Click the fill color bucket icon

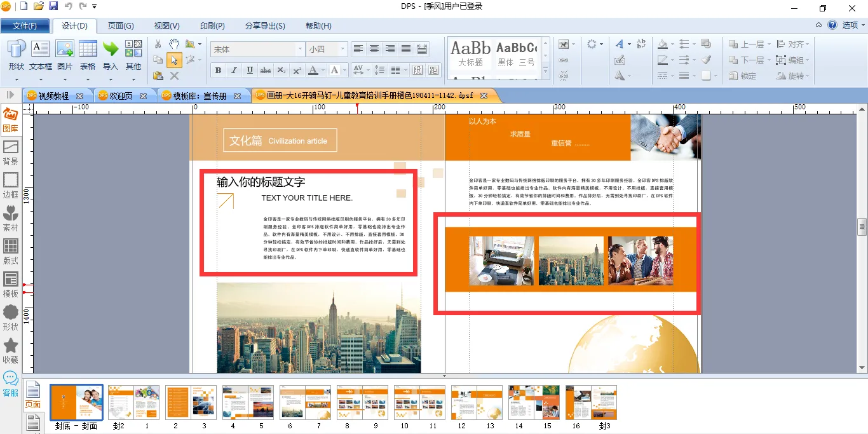coord(663,44)
